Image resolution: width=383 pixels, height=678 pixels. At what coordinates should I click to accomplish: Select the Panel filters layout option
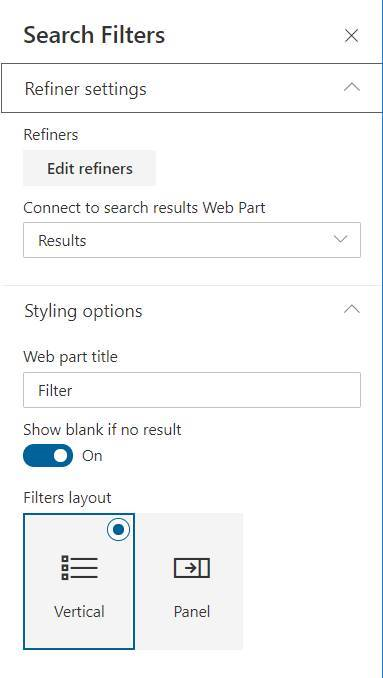click(x=192, y=581)
